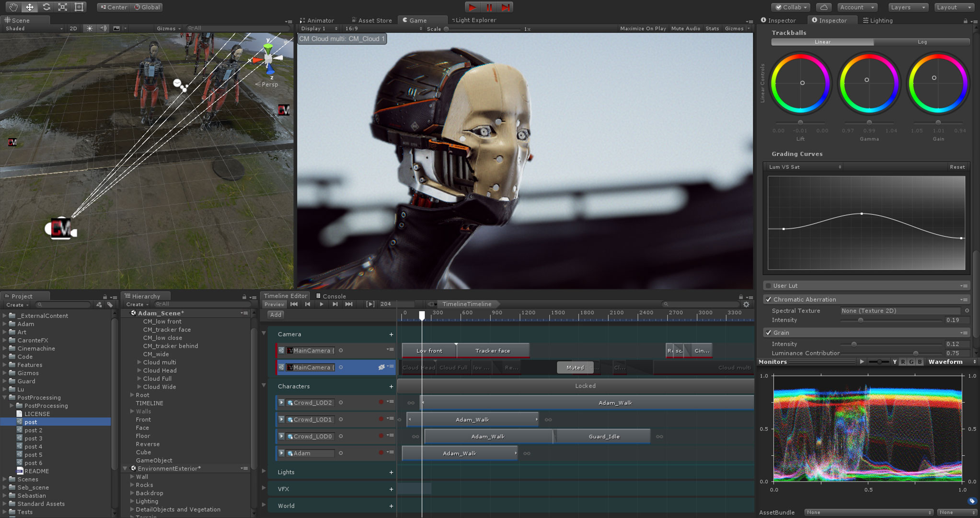The height and width of the screenshot is (518, 980).
Task: Click the play button in Timeline Editor
Action: coord(320,304)
